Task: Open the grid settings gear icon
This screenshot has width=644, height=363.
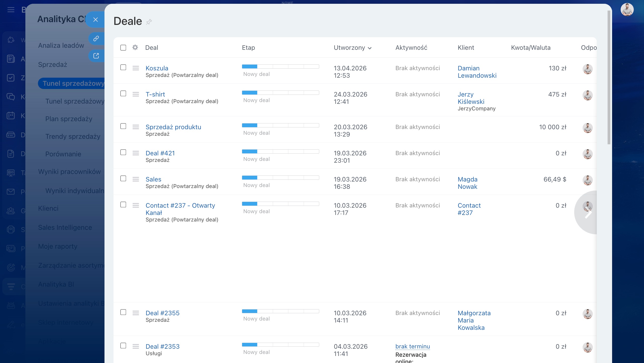Action: [135, 48]
